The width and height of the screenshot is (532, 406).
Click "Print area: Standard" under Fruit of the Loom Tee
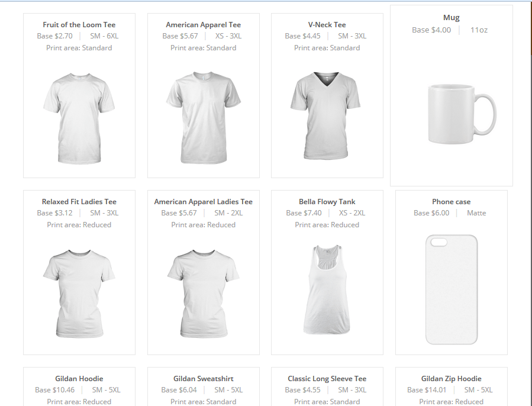pos(79,48)
